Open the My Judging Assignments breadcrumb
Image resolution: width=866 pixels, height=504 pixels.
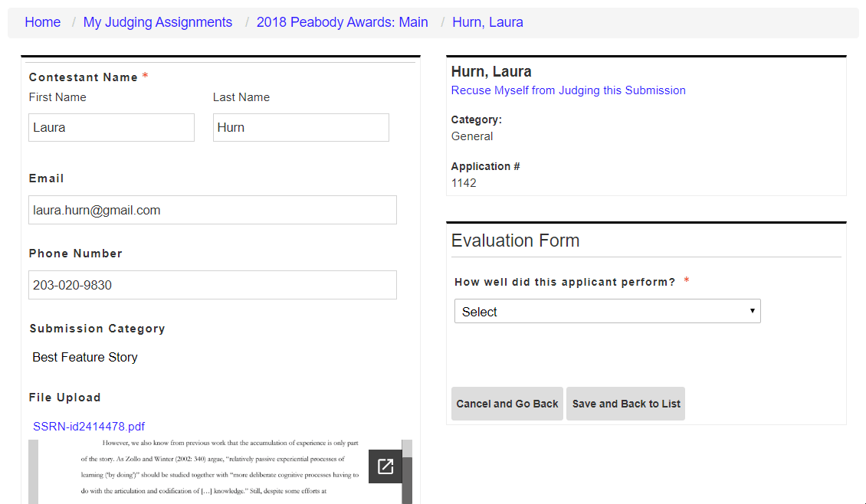pyautogui.click(x=157, y=22)
